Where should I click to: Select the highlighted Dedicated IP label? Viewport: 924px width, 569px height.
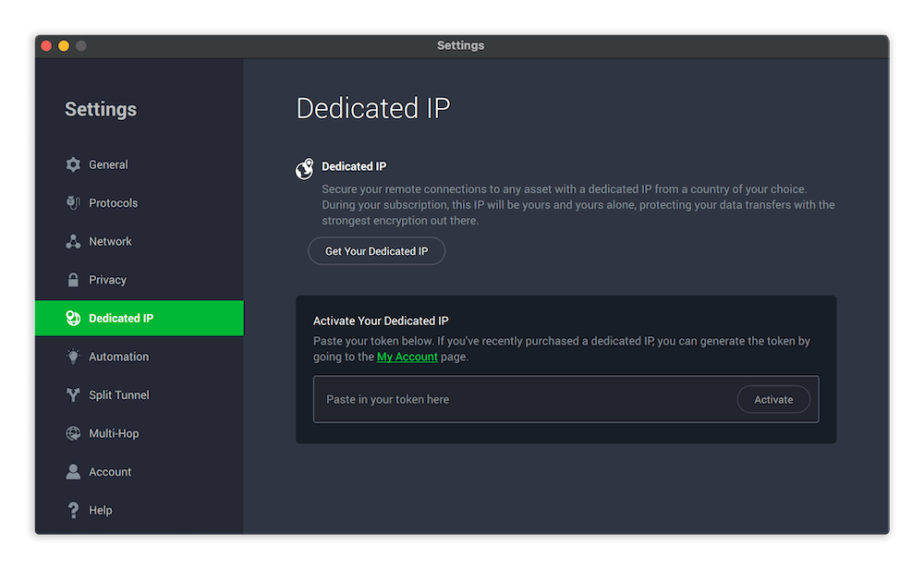(121, 318)
